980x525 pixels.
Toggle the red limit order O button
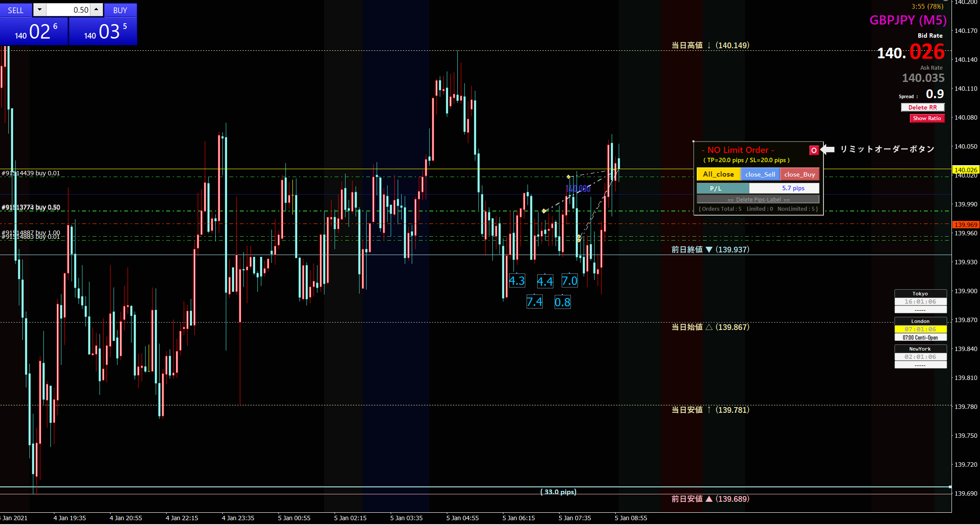click(814, 150)
